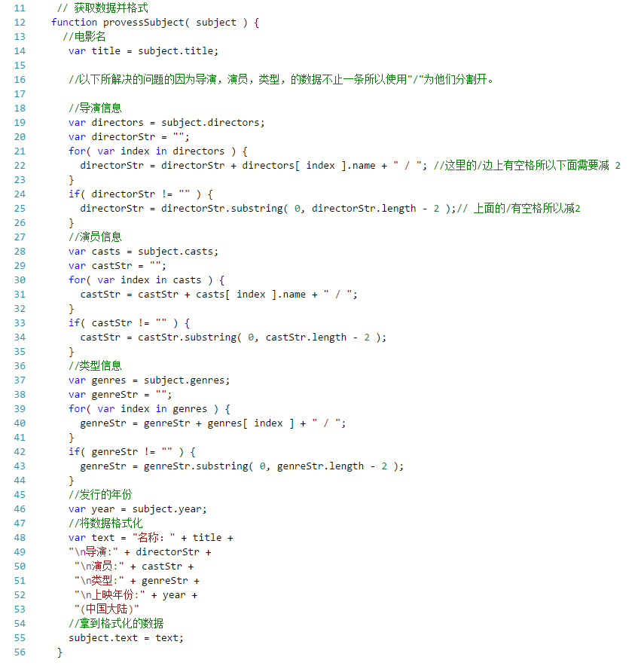Screen dimensions: 644x672
Task: Click line number 12 in the gutter
Action: (x=19, y=22)
